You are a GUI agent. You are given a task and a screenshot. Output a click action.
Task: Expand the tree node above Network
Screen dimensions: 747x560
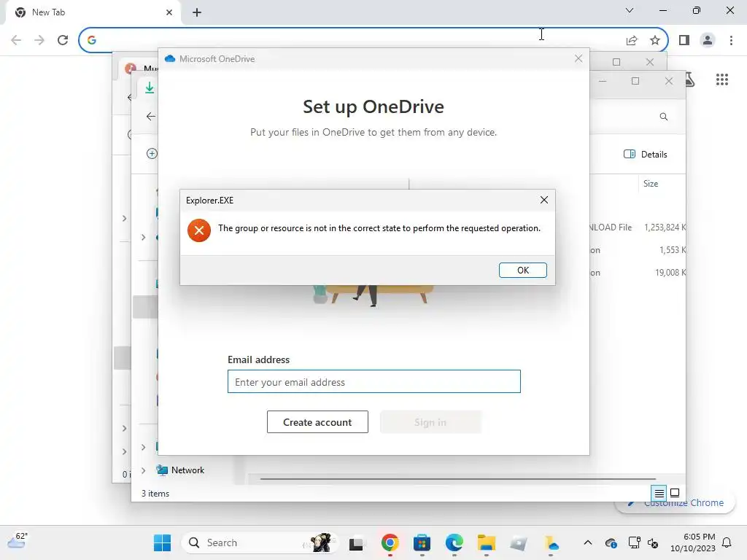click(144, 447)
